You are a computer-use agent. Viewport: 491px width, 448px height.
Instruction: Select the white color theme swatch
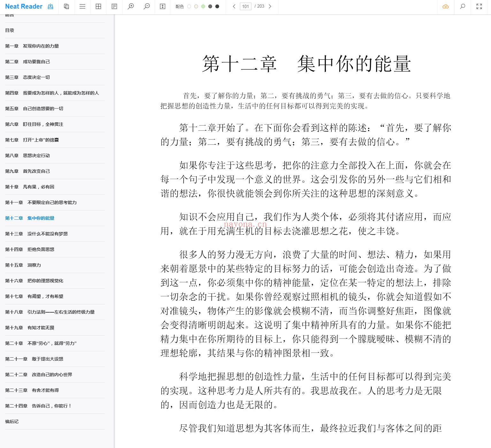tap(189, 6)
